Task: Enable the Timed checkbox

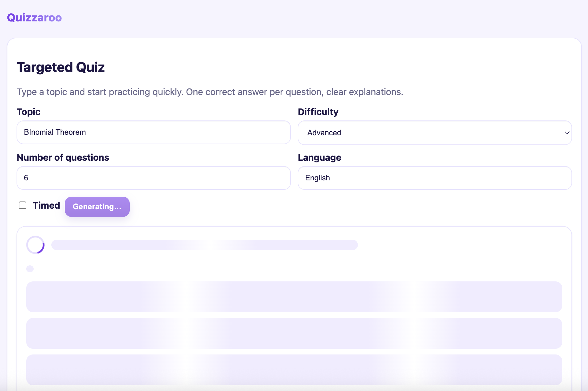Action: tap(23, 205)
